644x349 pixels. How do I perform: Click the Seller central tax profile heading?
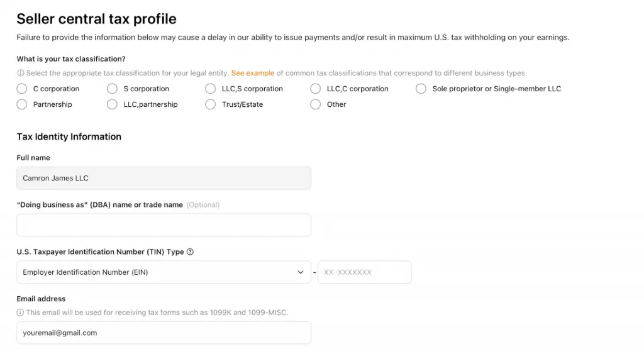coord(96,19)
